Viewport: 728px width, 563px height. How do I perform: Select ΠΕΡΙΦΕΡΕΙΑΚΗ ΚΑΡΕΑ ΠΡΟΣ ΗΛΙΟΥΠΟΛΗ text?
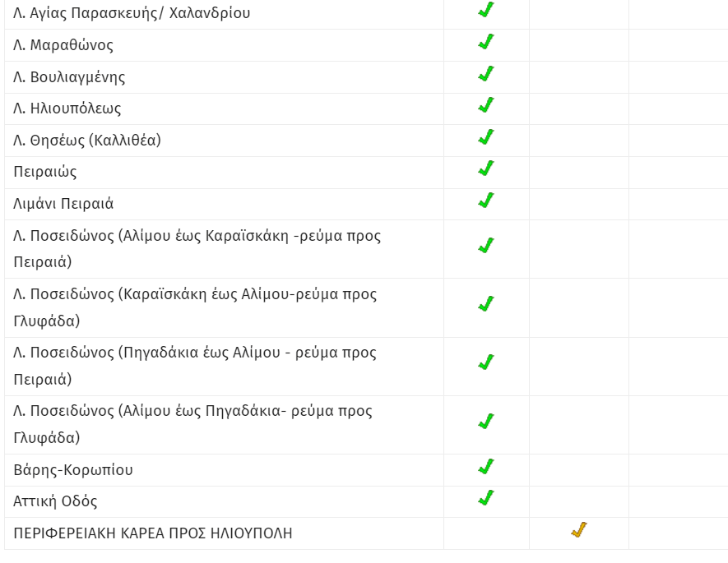tap(153, 533)
